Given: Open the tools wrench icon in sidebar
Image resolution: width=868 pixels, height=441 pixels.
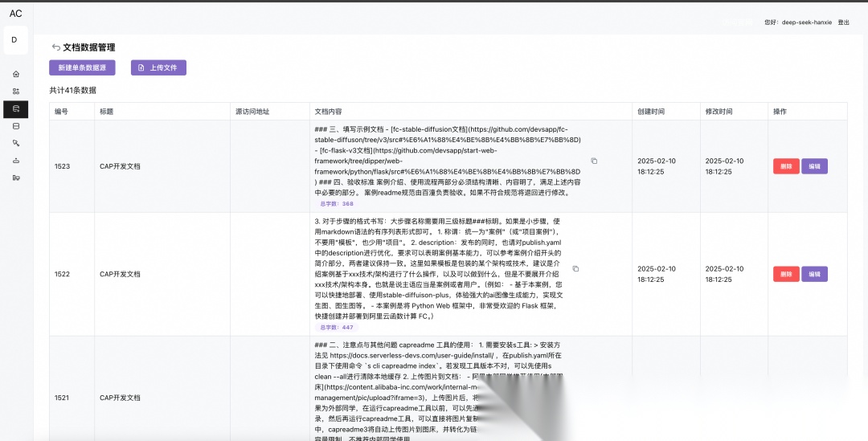Looking at the screenshot, I should (16, 143).
